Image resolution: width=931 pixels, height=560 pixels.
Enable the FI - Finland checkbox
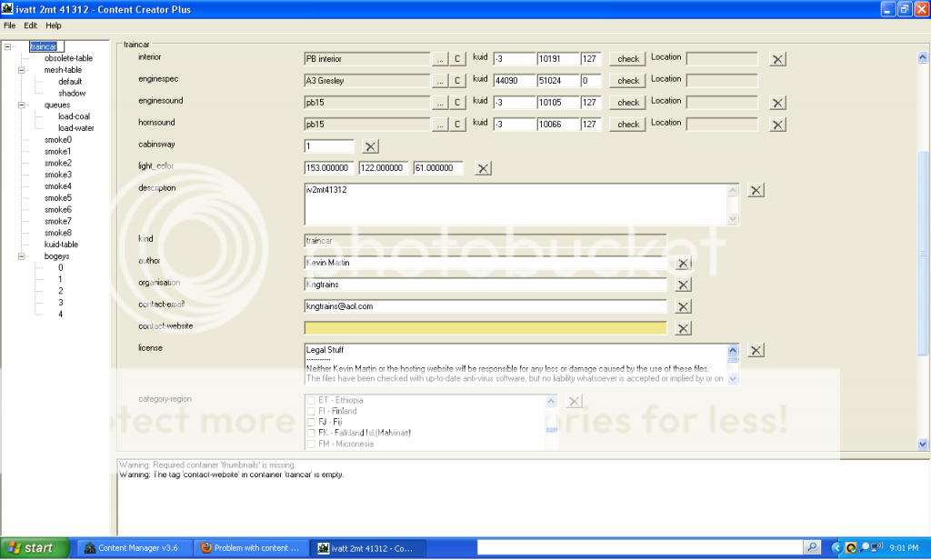[x=311, y=411]
